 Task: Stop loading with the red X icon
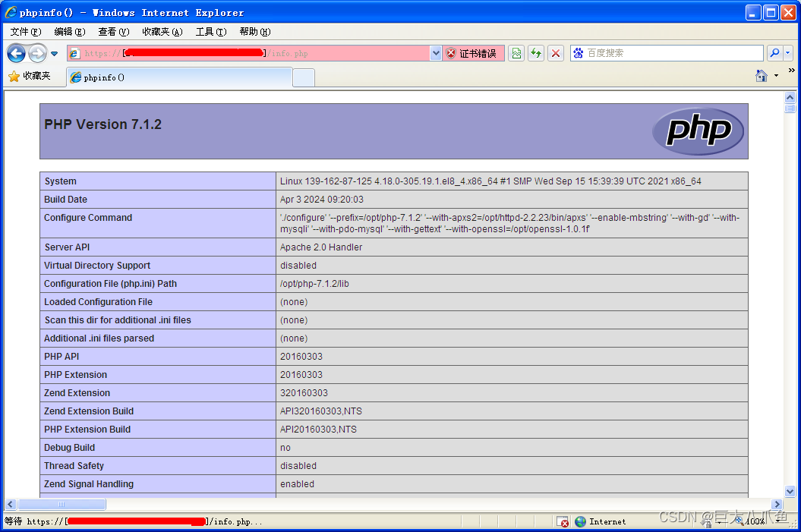coord(556,53)
